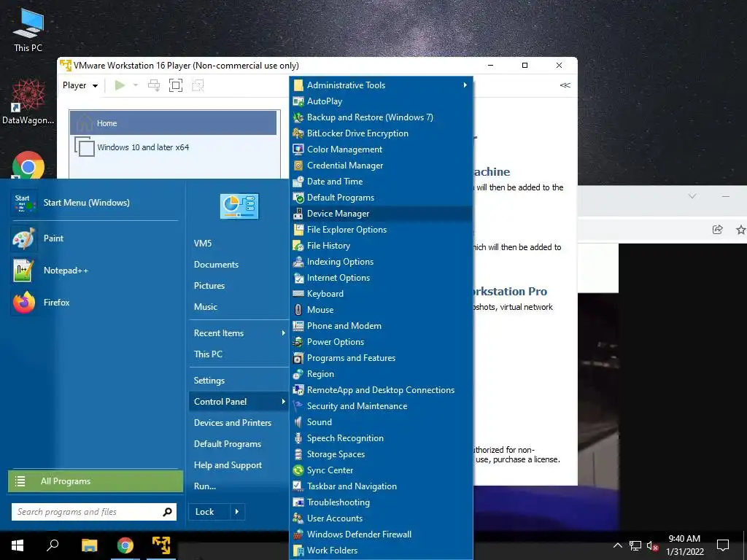Open Troubleshooting in Control Panel list

pyautogui.click(x=381, y=502)
